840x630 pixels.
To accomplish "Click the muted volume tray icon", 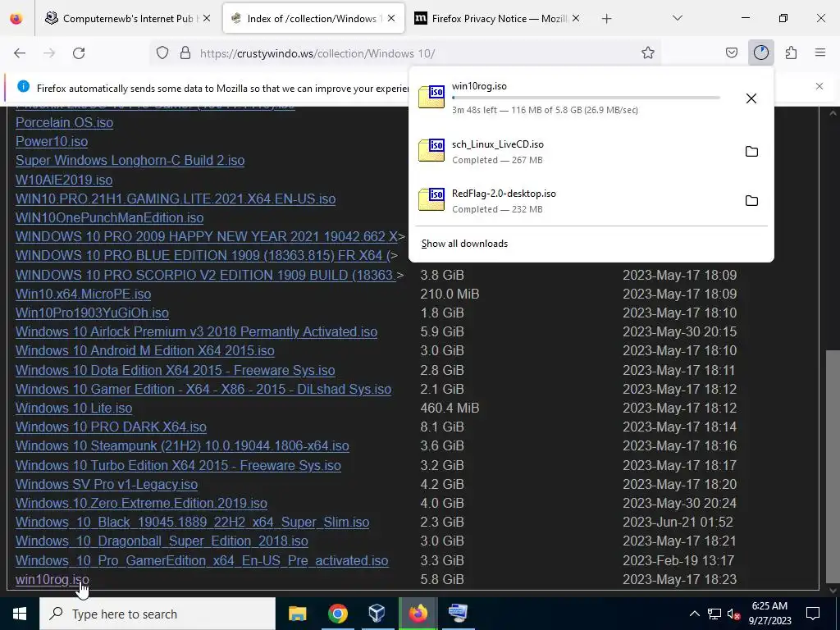I will [734, 614].
